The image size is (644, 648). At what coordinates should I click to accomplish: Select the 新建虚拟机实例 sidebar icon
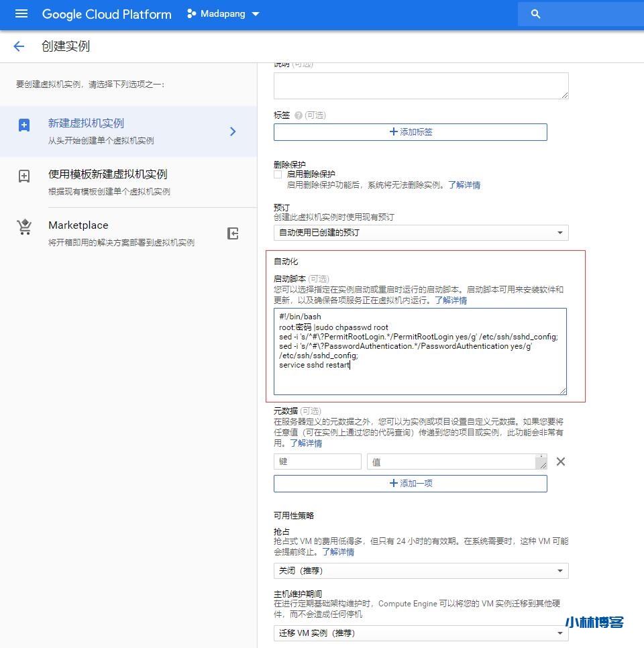(24, 124)
